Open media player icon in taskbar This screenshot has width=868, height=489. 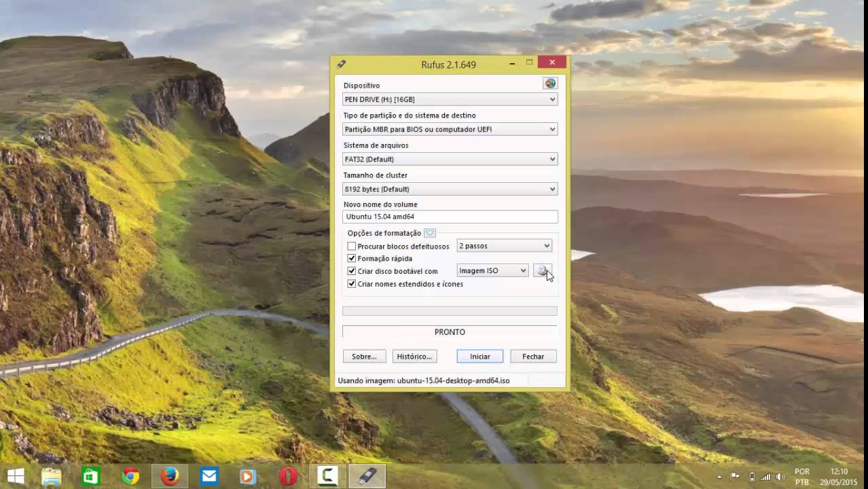coord(248,476)
